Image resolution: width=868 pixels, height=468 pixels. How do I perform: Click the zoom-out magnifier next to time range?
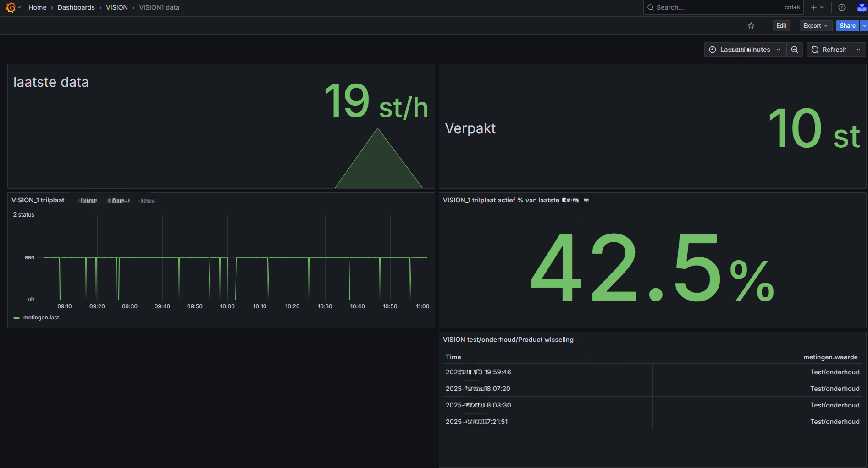coord(795,50)
